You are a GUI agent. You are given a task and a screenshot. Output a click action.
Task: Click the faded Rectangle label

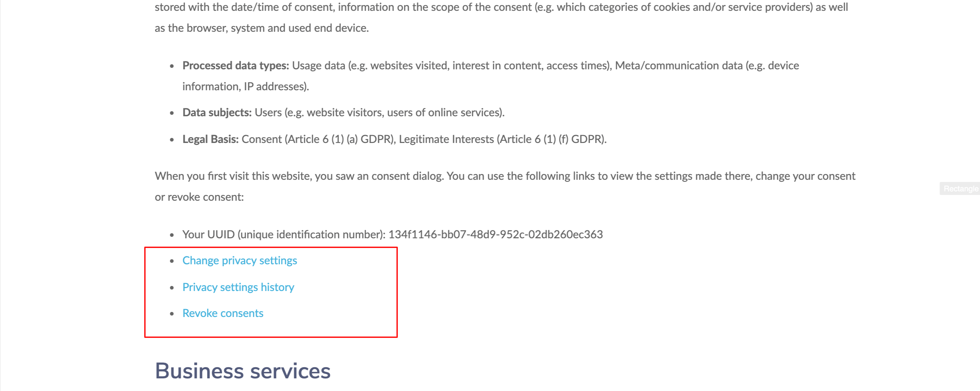(960, 189)
